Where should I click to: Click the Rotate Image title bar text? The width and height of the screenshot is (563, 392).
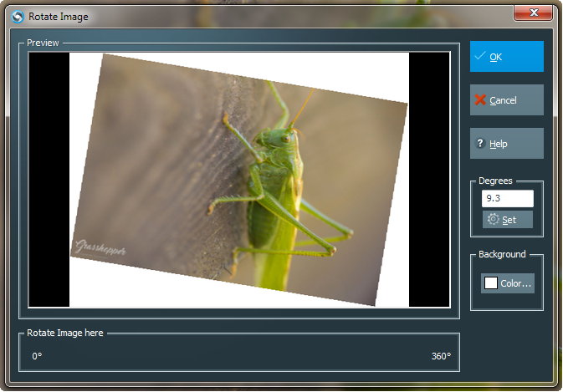coord(59,16)
